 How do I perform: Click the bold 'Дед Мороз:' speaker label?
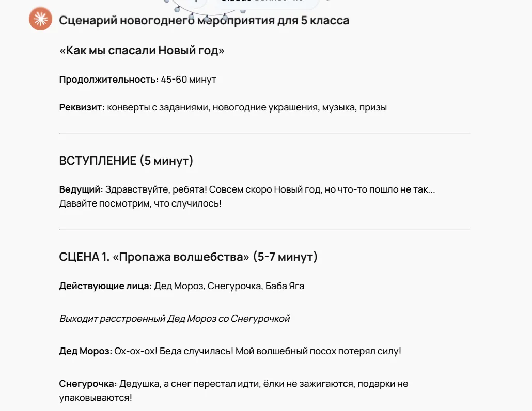point(86,351)
